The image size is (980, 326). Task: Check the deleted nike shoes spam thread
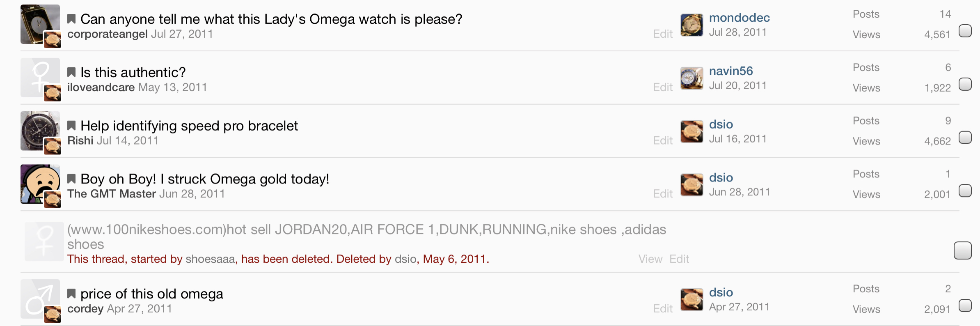click(962, 250)
